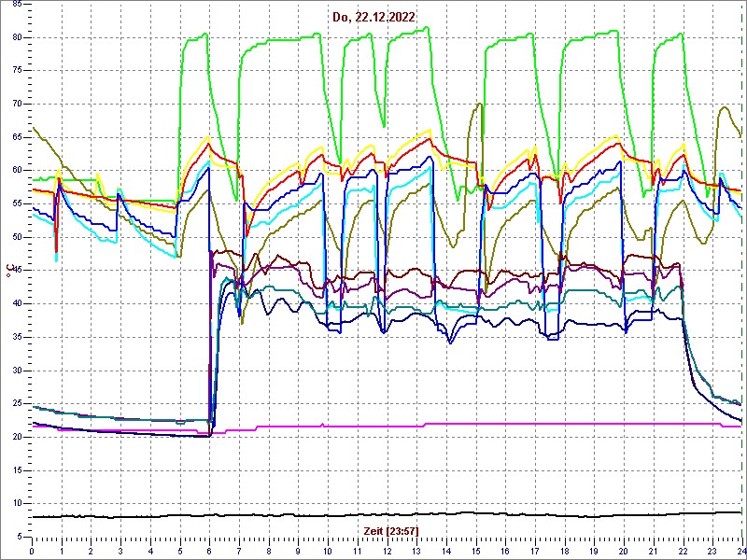747x560 pixels.
Task: Click the date title "Do, 22.12.2022"
Action: pyautogui.click(x=373, y=17)
